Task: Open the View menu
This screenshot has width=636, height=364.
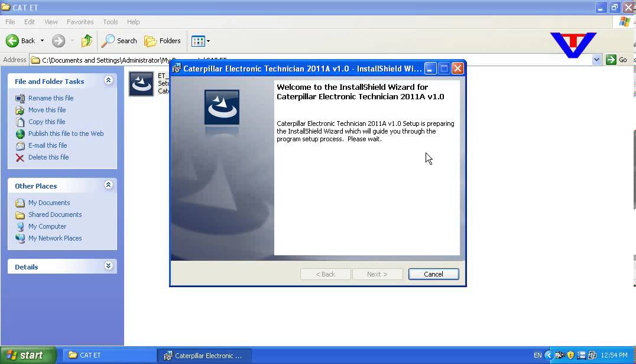Action: (51, 22)
